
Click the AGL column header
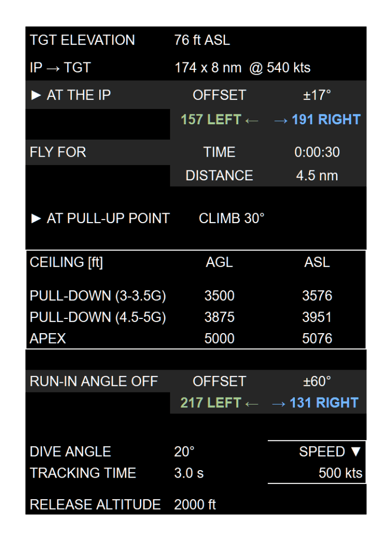[x=219, y=262]
